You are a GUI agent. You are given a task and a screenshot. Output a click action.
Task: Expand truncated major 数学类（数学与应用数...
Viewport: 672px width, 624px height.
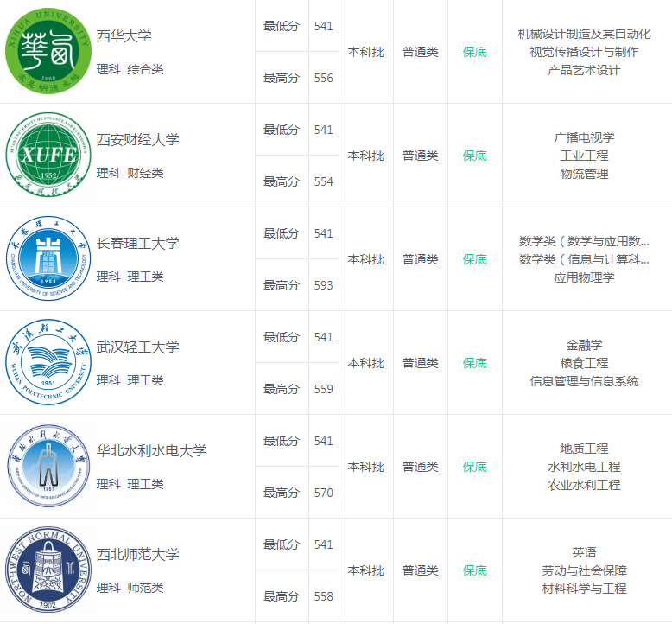pyautogui.click(x=584, y=241)
